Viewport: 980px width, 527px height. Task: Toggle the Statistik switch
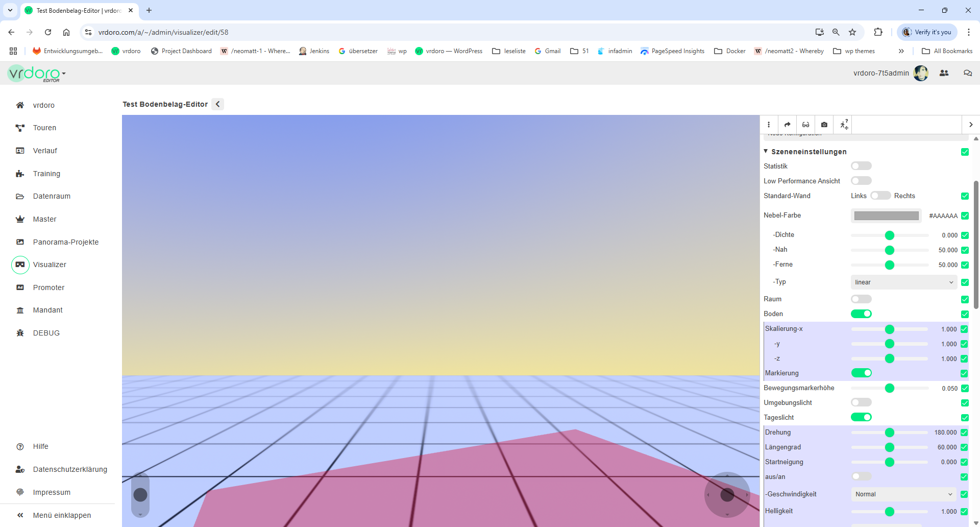861,166
